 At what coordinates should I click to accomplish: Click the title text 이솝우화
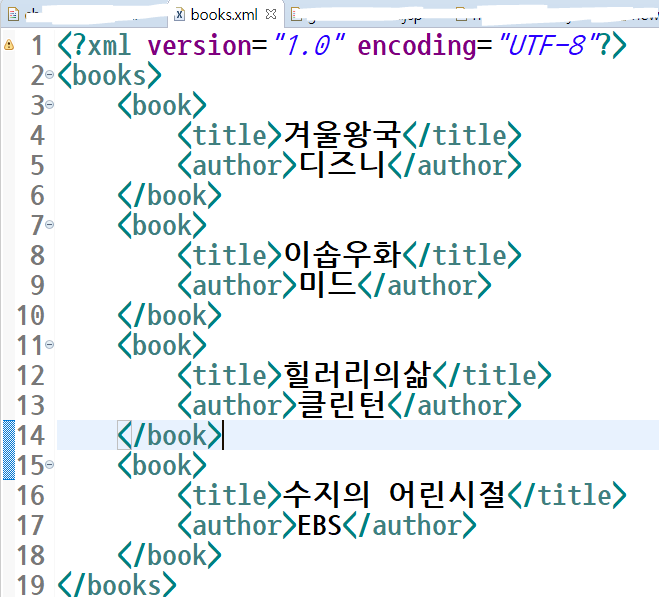(343, 255)
